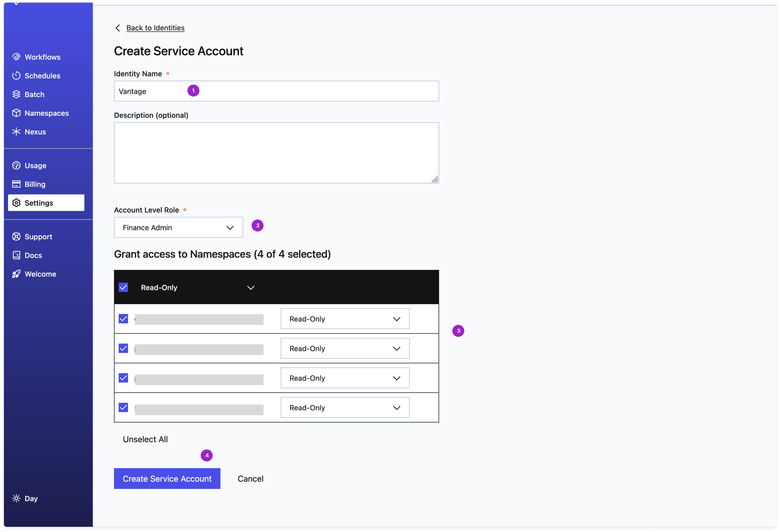This screenshot has width=780, height=532.
Task: Open the Account Level Role dropdown
Action: (178, 227)
